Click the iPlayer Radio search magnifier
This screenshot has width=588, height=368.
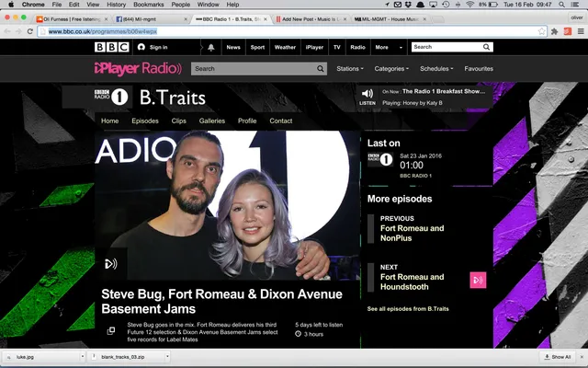click(321, 69)
